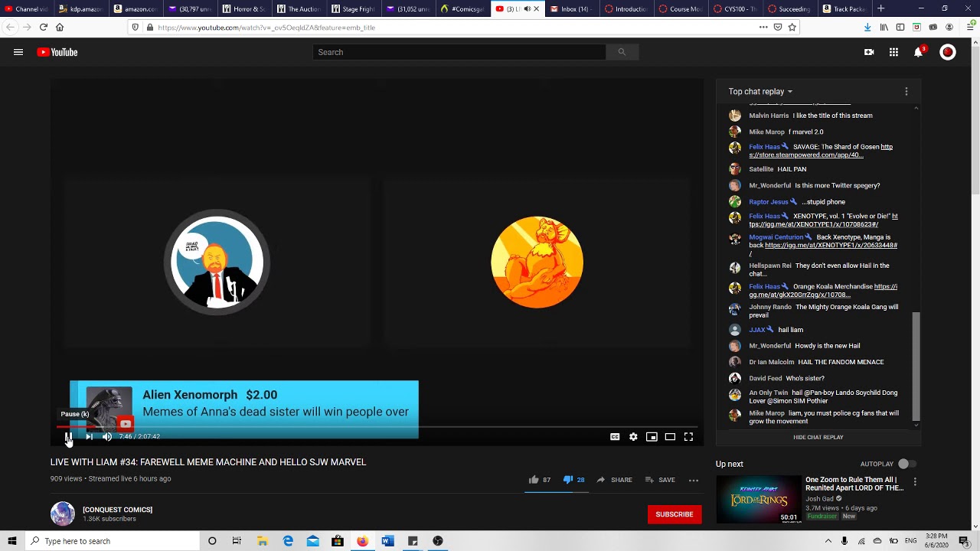Mute the playing YouTube tab
The image size is (980, 551).
(x=527, y=9)
